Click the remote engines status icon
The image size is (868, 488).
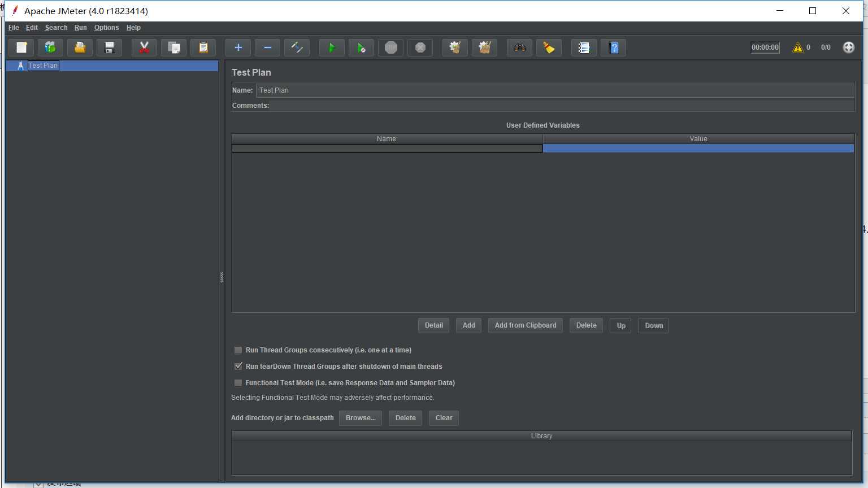pyautogui.click(x=848, y=47)
